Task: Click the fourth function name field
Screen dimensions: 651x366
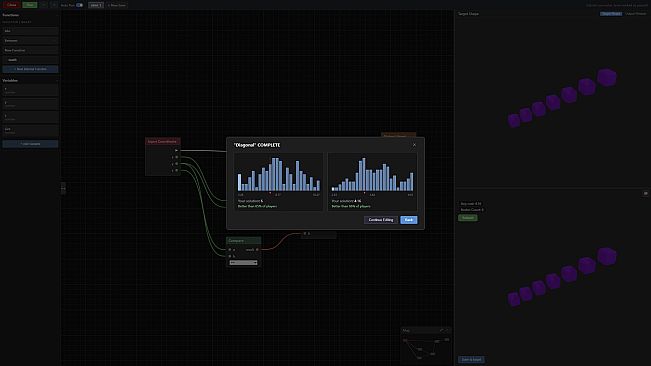Action: [x=30, y=60]
